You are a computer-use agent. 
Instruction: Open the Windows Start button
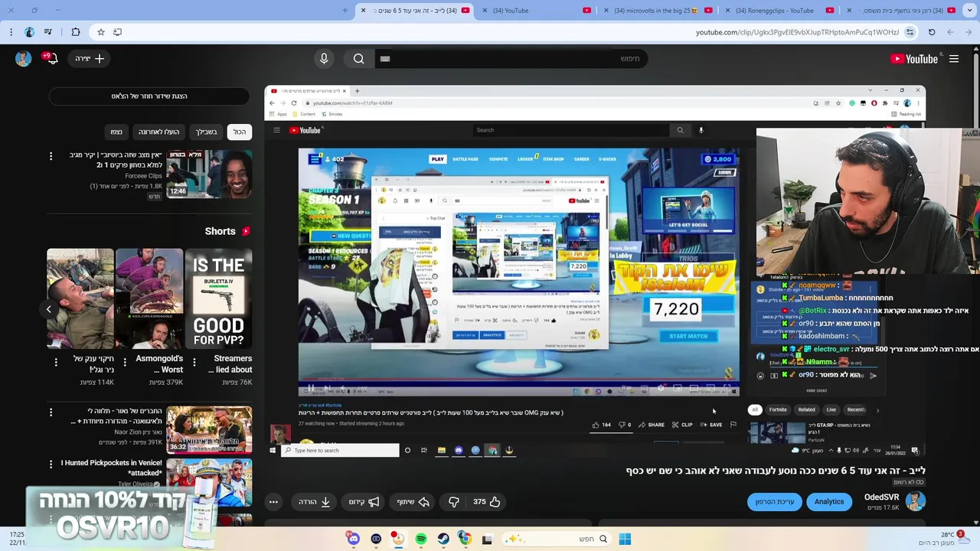625,540
